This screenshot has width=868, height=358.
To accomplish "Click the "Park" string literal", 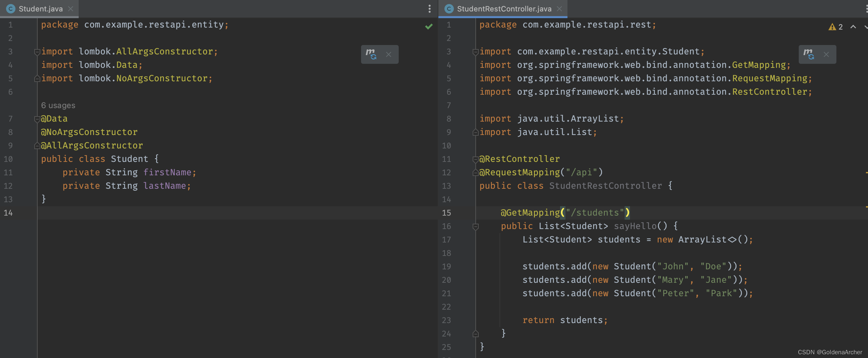I will coord(721,294).
